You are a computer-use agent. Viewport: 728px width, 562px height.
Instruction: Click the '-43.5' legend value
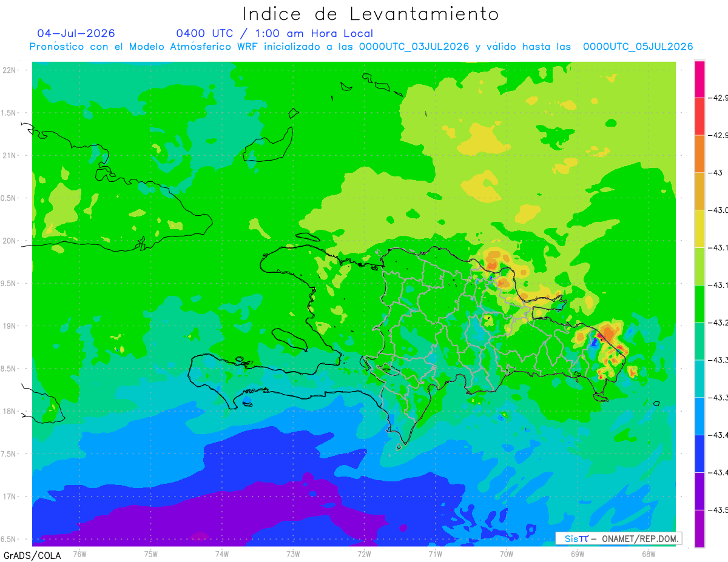(719, 510)
